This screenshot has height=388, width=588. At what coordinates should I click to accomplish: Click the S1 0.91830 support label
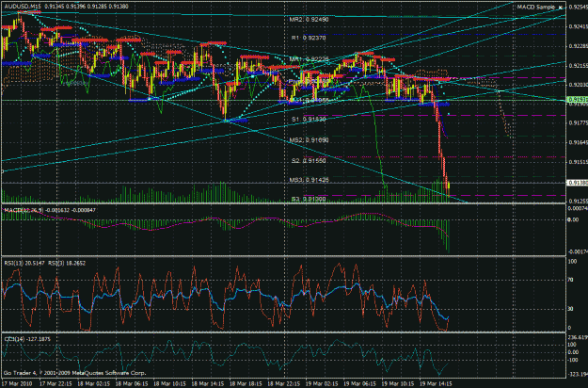(309, 119)
